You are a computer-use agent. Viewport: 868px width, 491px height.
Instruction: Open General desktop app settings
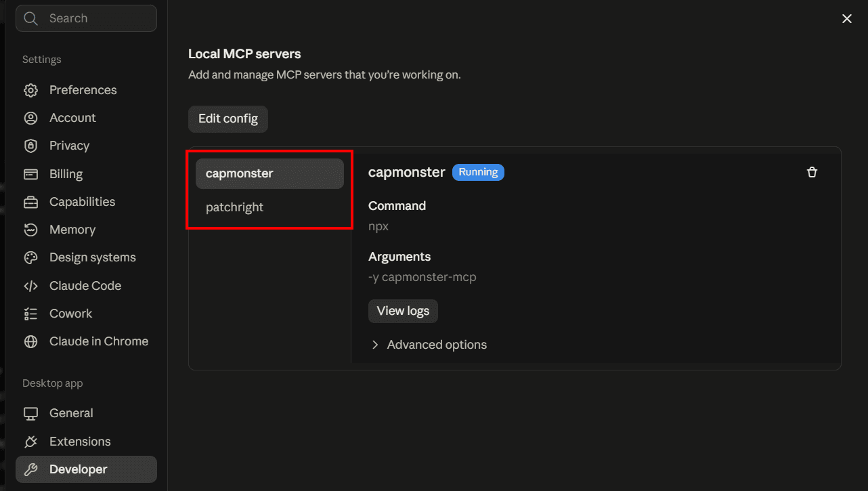click(86, 413)
